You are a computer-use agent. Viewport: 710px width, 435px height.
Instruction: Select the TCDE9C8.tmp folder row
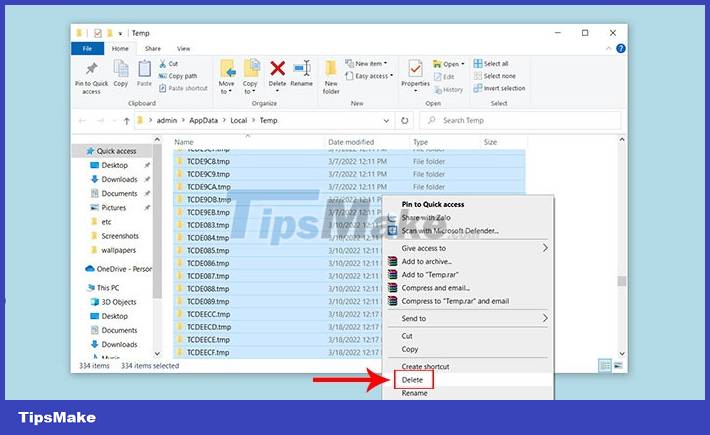349,162
